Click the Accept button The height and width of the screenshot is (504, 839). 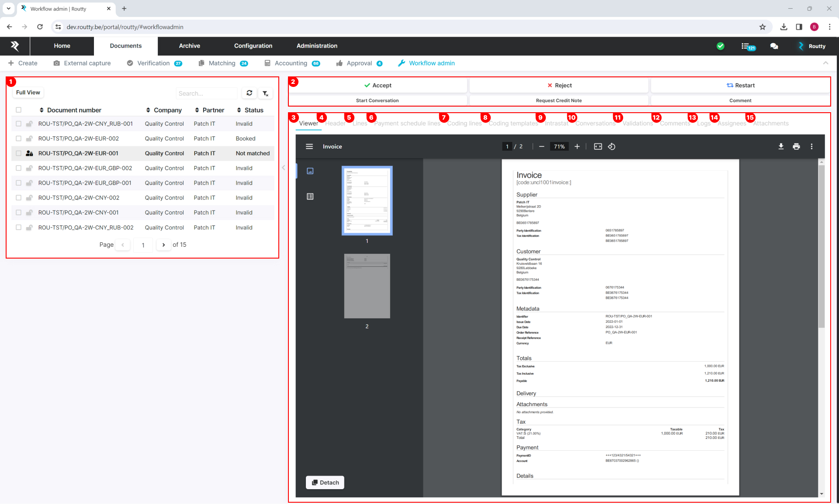coord(378,86)
